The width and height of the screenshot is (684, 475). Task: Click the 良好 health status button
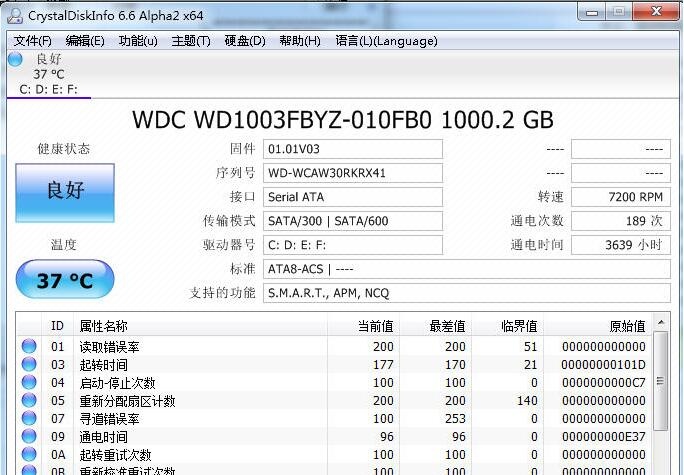tap(65, 193)
